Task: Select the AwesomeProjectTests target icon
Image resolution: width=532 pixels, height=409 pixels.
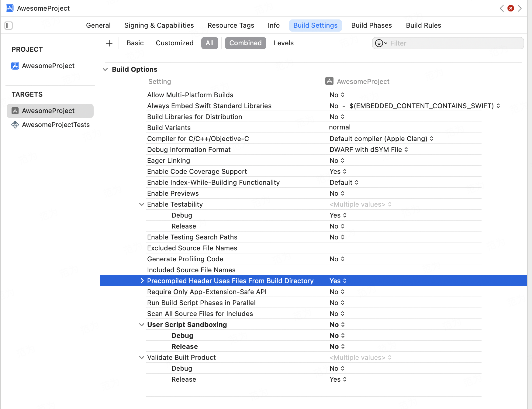Action: click(x=15, y=125)
